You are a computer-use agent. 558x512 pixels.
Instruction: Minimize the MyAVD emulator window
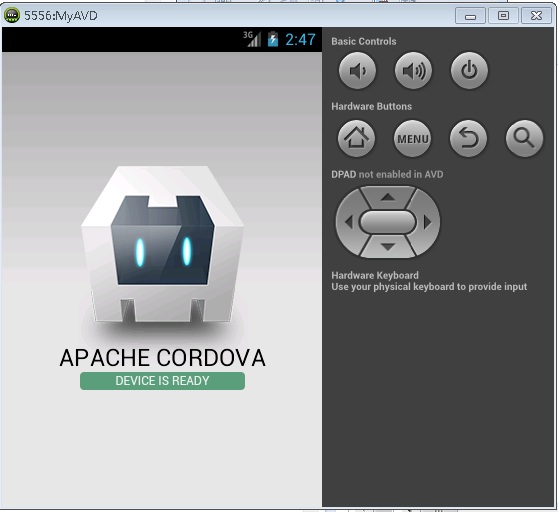coord(470,16)
